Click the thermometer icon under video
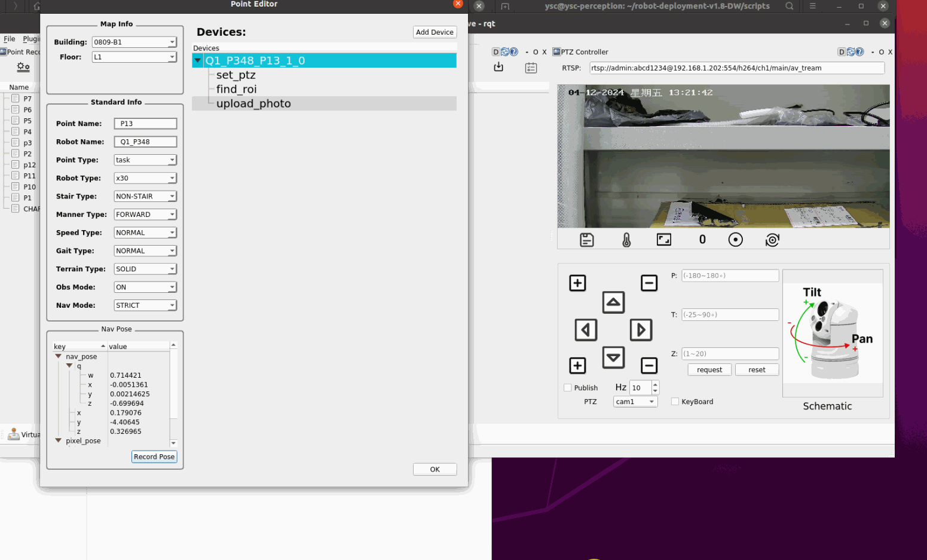The image size is (927, 560). [x=626, y=240]
